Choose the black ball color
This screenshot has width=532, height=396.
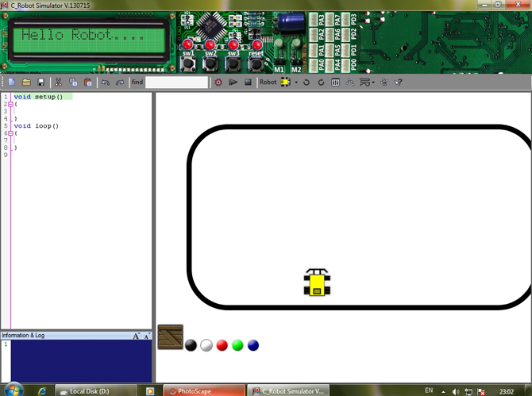pos(191,345)
